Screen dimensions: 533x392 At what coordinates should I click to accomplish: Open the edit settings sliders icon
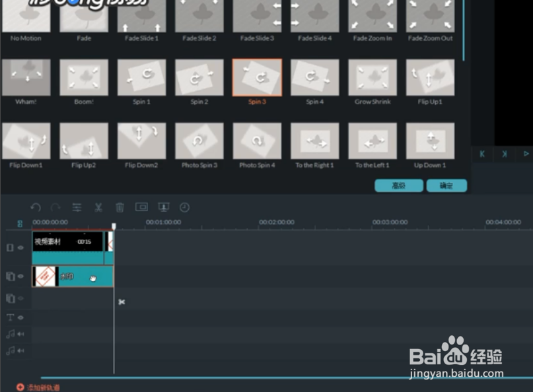click(77, 207)
